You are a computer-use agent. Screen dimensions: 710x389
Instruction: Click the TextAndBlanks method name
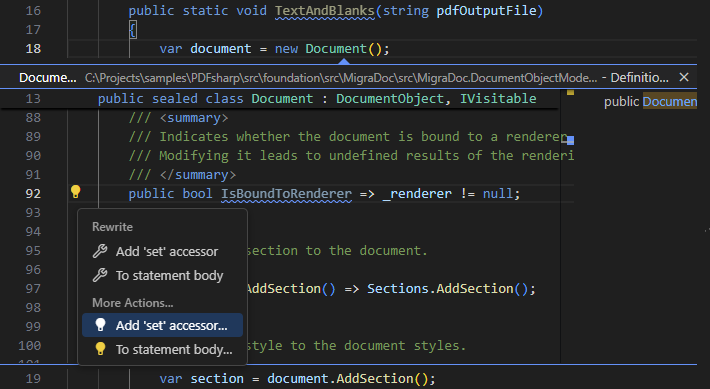(x=325, y=11)
